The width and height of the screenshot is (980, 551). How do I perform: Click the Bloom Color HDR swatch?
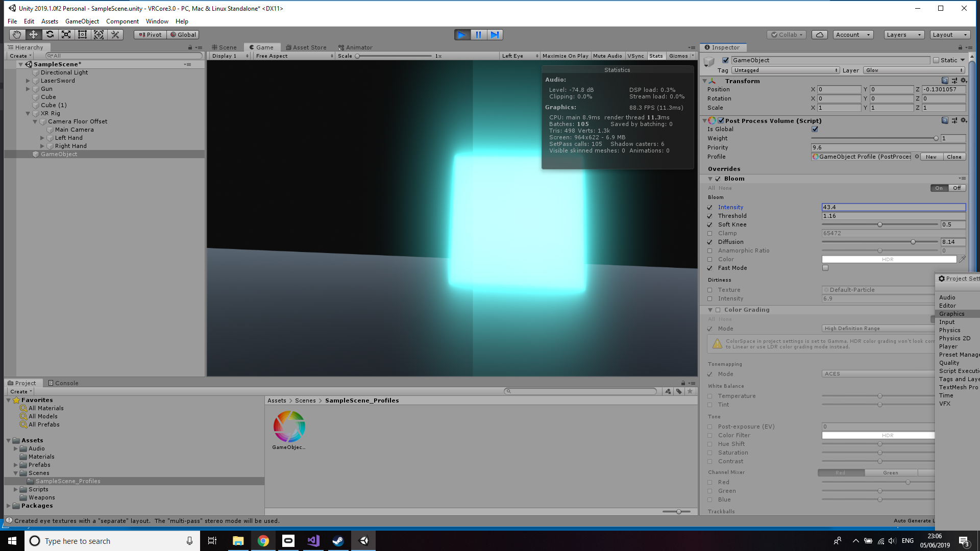[889, 259]
